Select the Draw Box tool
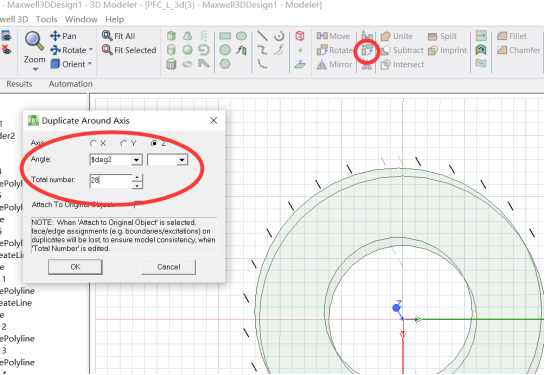545x375 pixels. coord(171,36)
